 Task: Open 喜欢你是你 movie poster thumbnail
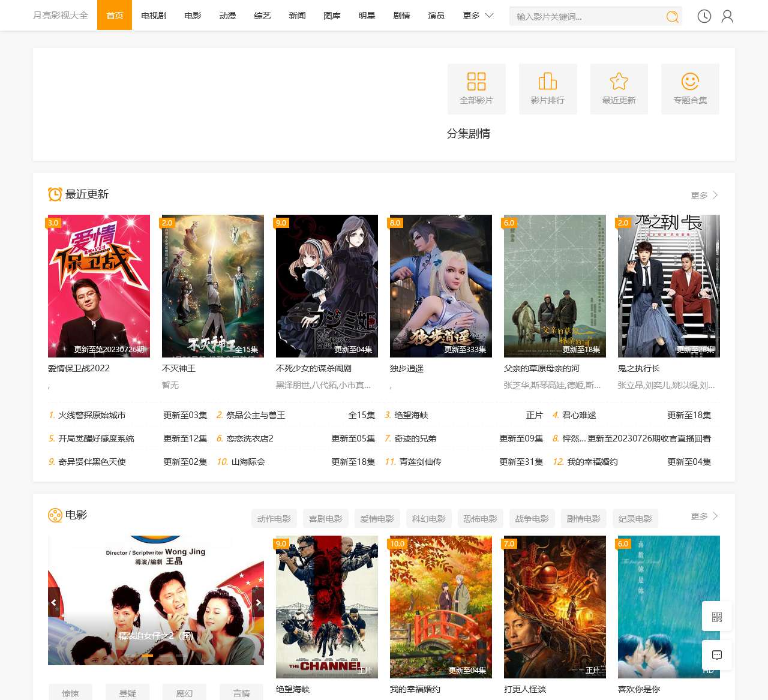669,607
